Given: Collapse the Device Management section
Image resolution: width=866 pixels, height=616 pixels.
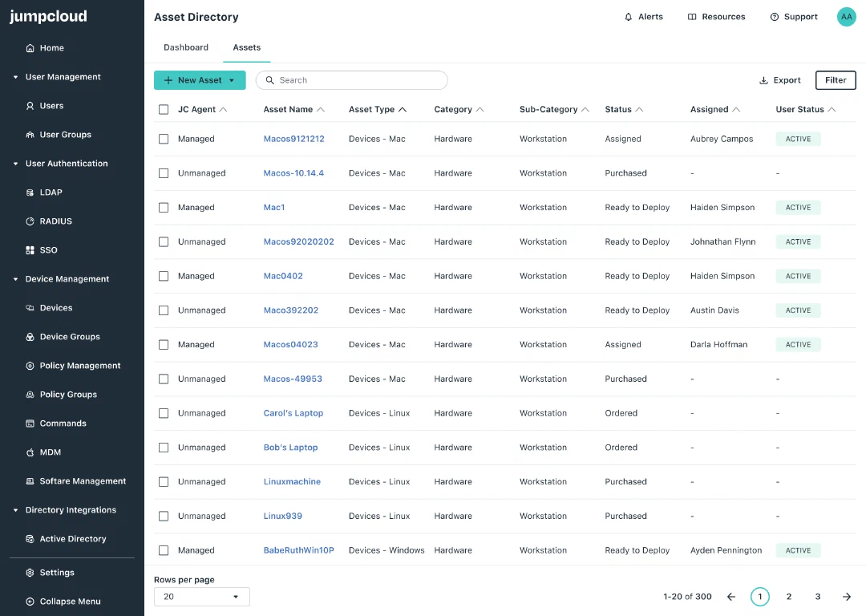Looking at the screenshot, I should (15, 279).
